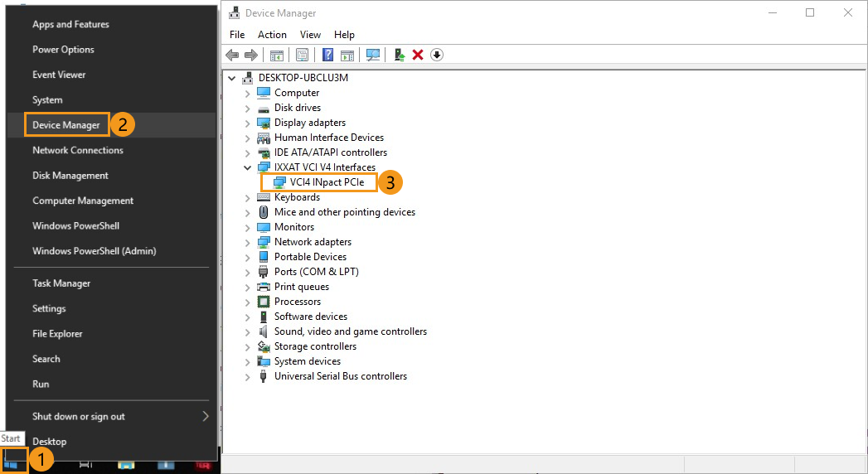Click the Display adapters category icon
Image resolution: width=868 pixels, height=474 pixels.
point(264,123)
